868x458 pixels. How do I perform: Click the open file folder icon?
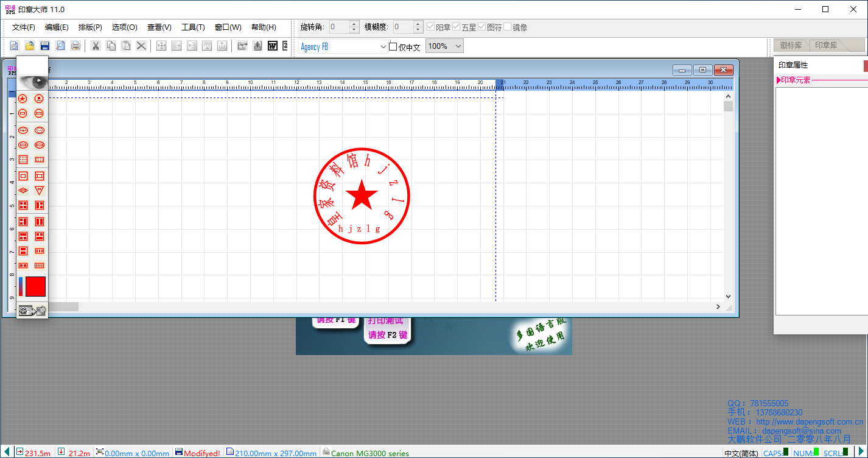(x=29, y=46)
